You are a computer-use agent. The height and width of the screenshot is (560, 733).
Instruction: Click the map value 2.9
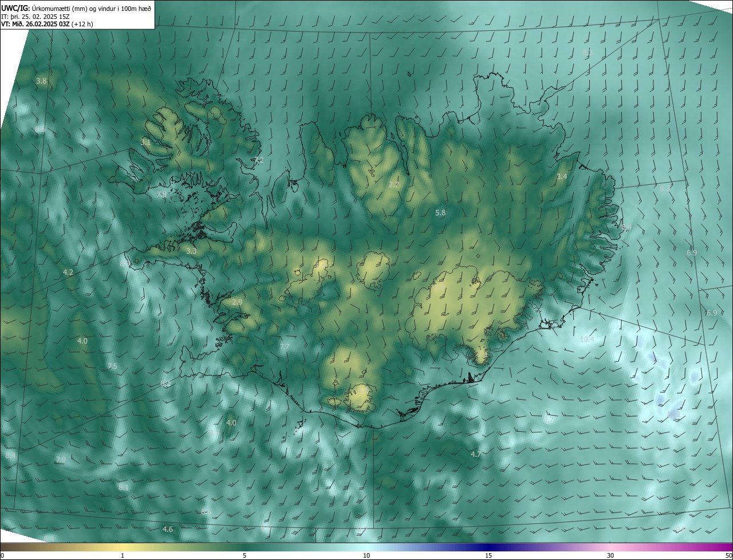tap(238, 302)
